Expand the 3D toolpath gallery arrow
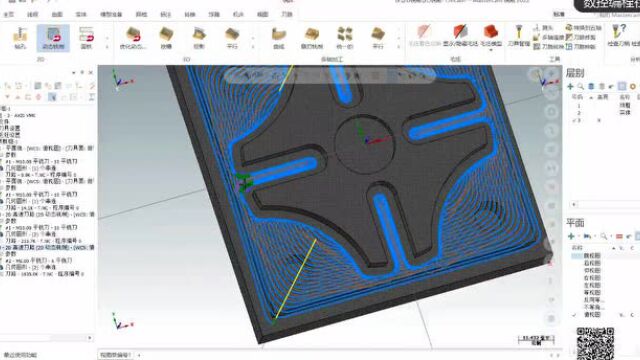 pos(253,47)
